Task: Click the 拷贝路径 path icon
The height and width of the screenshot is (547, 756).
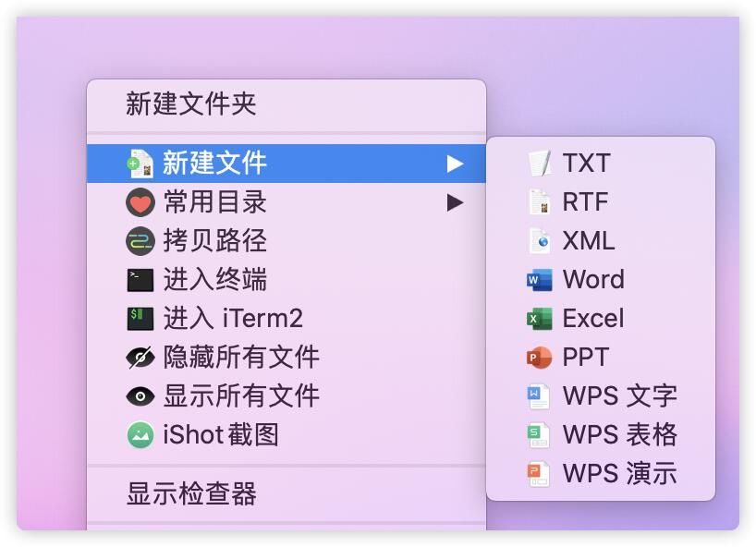Action: pos(140,241)
